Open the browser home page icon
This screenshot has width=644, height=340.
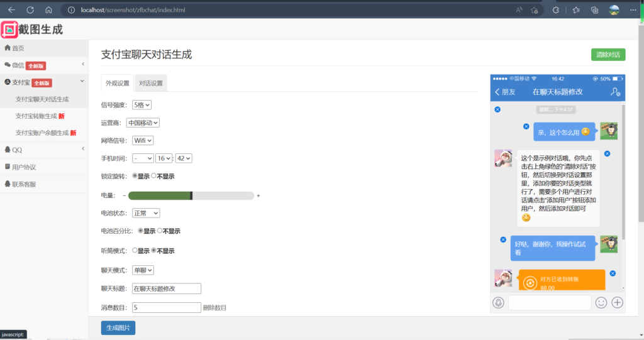tap(48, 10)
